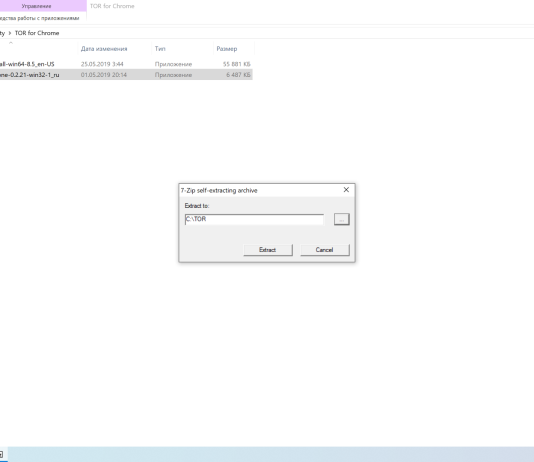Click the Extract button
534x462 pixels.
pos(268,250)
